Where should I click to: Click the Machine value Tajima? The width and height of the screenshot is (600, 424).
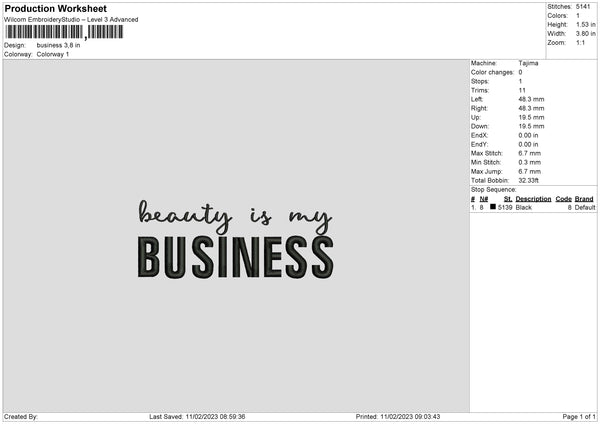[528, 63]
